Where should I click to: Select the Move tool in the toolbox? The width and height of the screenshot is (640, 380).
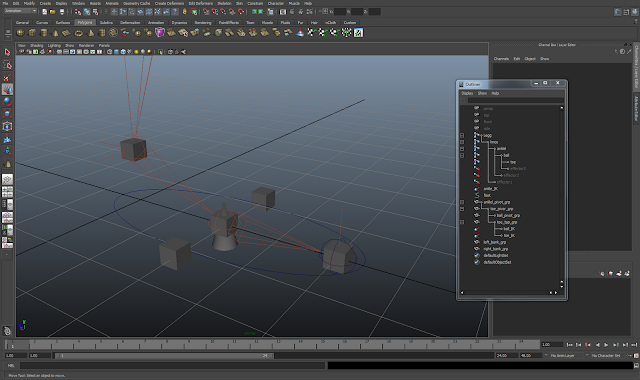(x=7, y=89)
